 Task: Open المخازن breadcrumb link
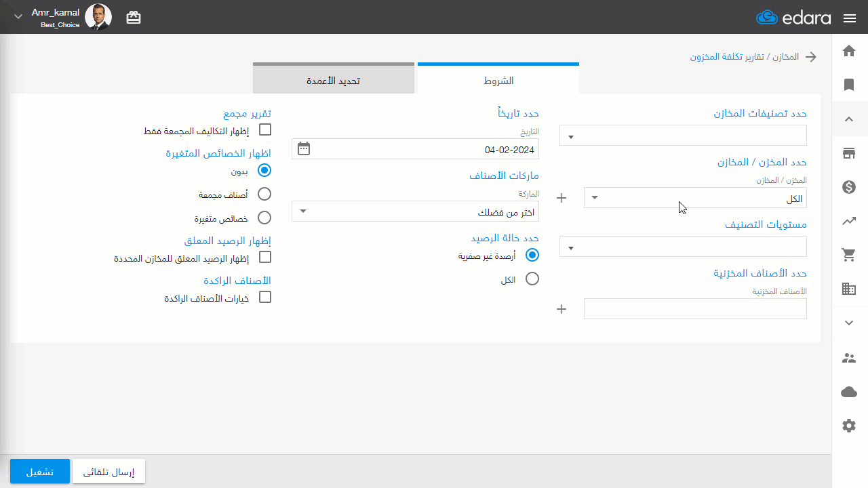(x=786, y=57)
